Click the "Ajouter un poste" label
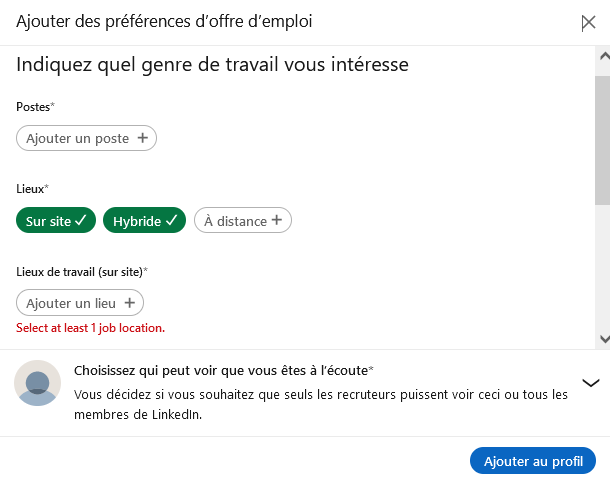 coord(77,138)
